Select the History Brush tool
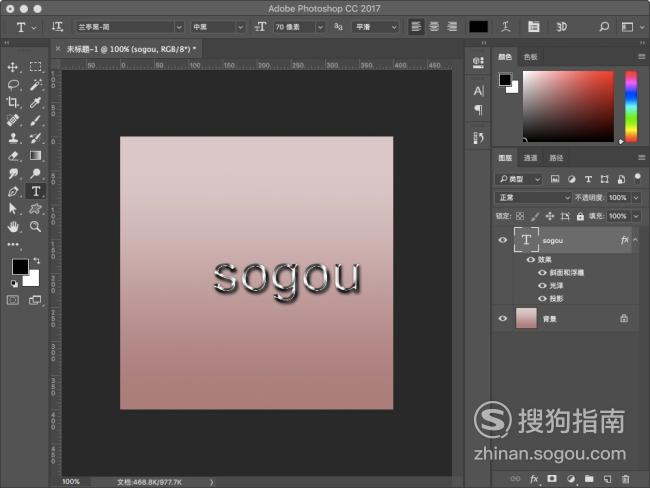Screen dimensions: 650x488 (35, 138)
